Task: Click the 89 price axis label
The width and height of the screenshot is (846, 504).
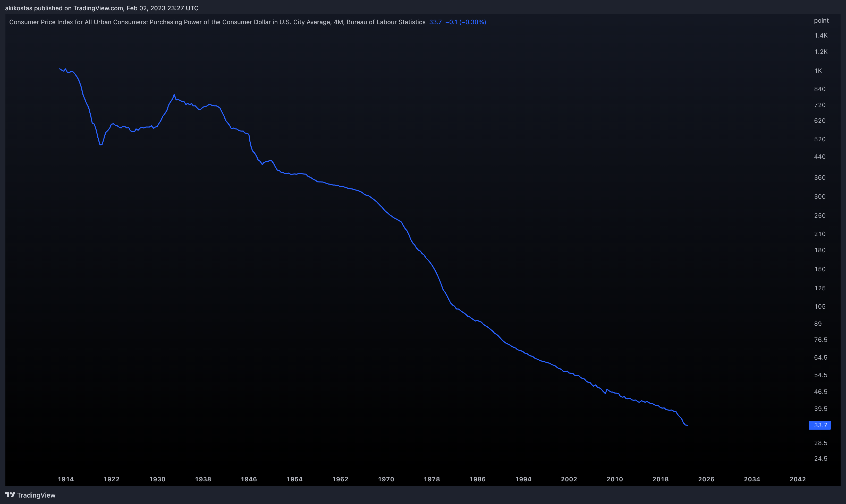Action: 818,324
